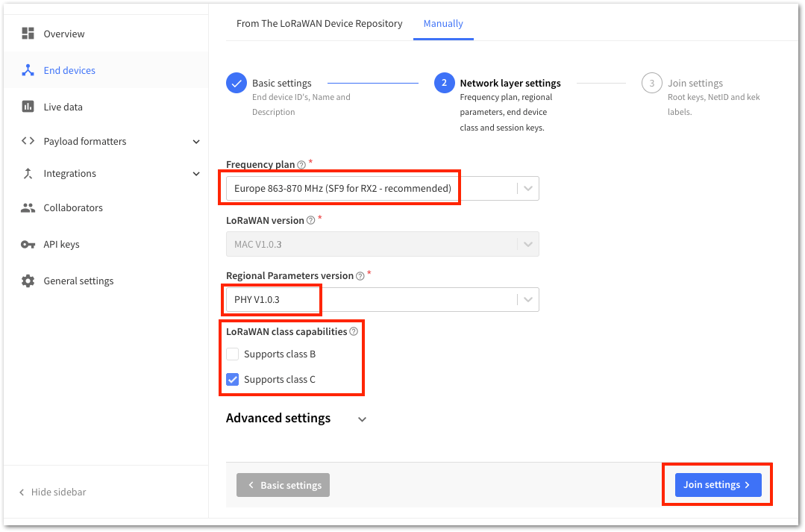The width and height of the screenshot is (805, 532).
Task: Click the Supports class C label
Action: (280, 380)
